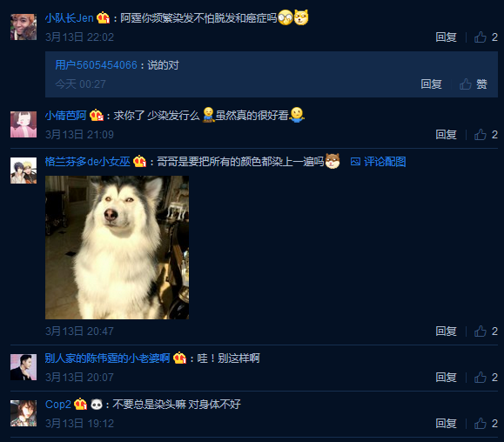Click Cop2's avatar picture
This screenshot has width=504, height=442.
(24, 413)
